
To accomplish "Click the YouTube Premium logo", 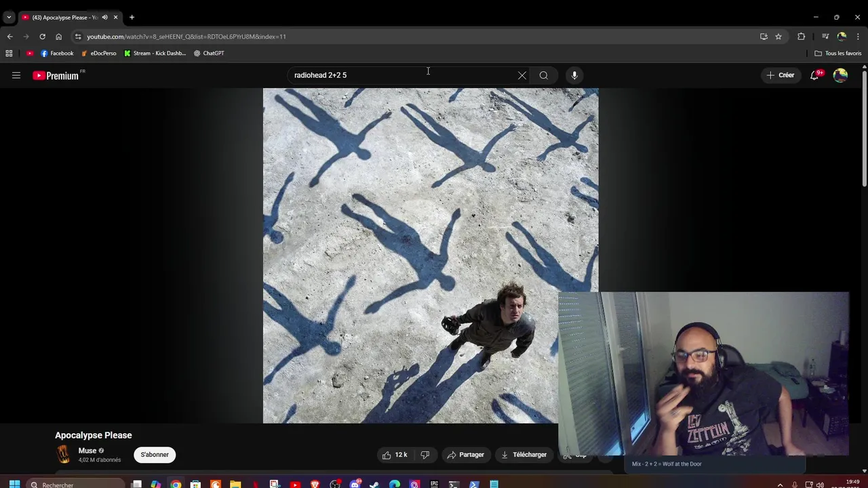I will (x=56, y=75).
